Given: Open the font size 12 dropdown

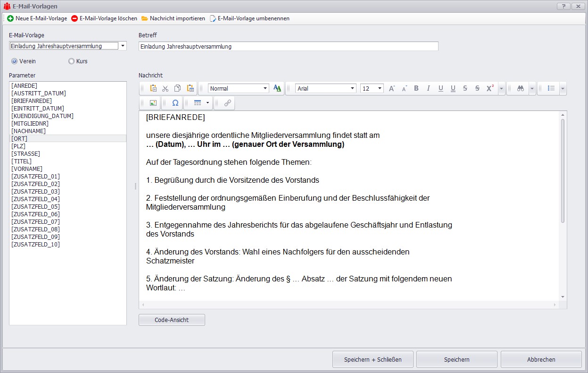Looking at the screenshot, I should 380,88.
